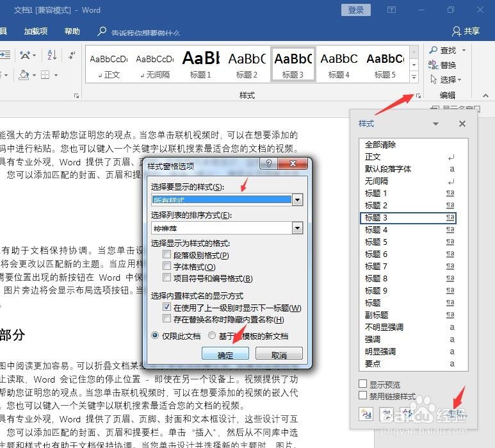Select 基于该模板的新文档 radio button
This screenshot has height=448, width=495.
pos(212,336)
